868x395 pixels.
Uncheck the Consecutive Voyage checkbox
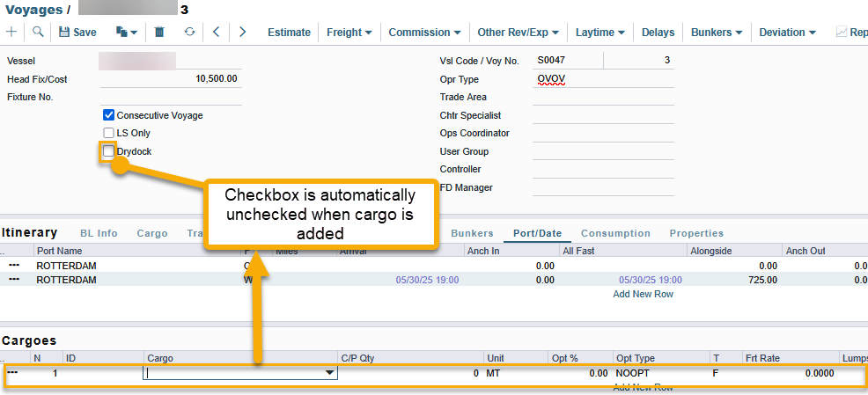pos(108,115)
